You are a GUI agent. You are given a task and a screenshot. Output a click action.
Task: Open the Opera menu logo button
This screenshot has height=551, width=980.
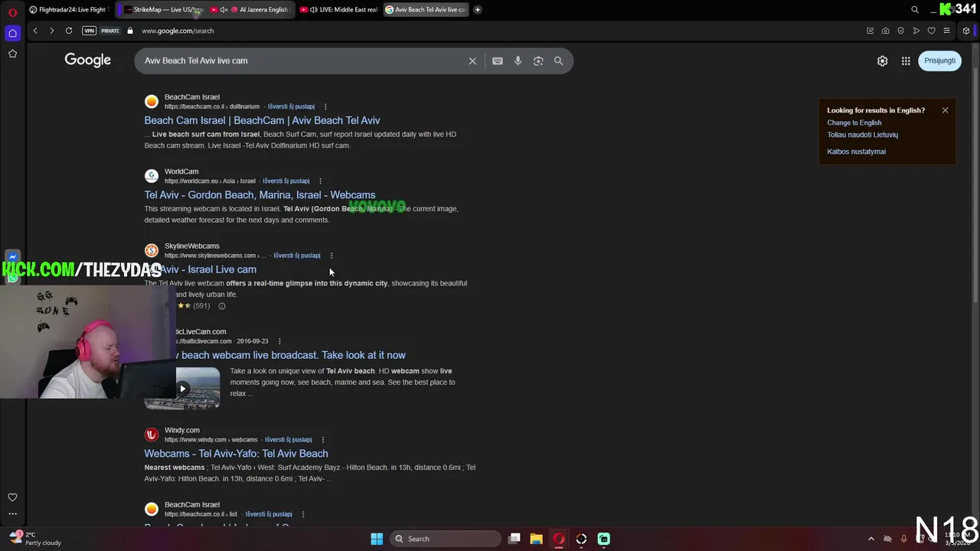click(12, 11)
